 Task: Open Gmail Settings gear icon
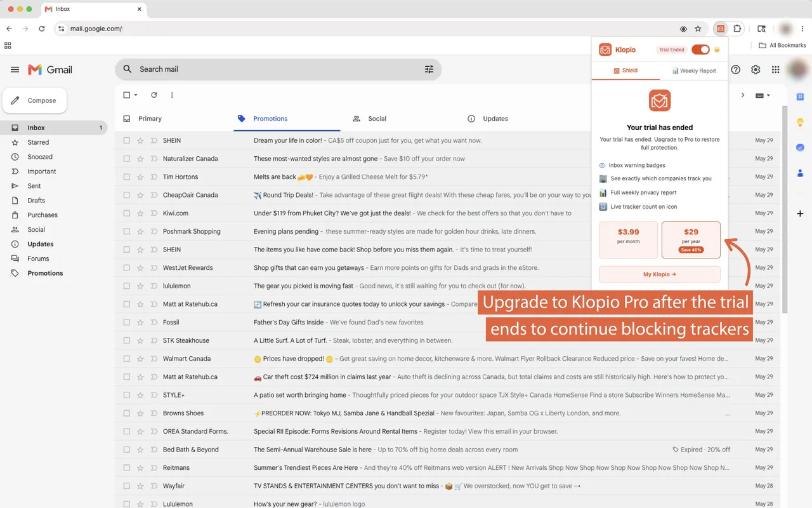[756, 70]
